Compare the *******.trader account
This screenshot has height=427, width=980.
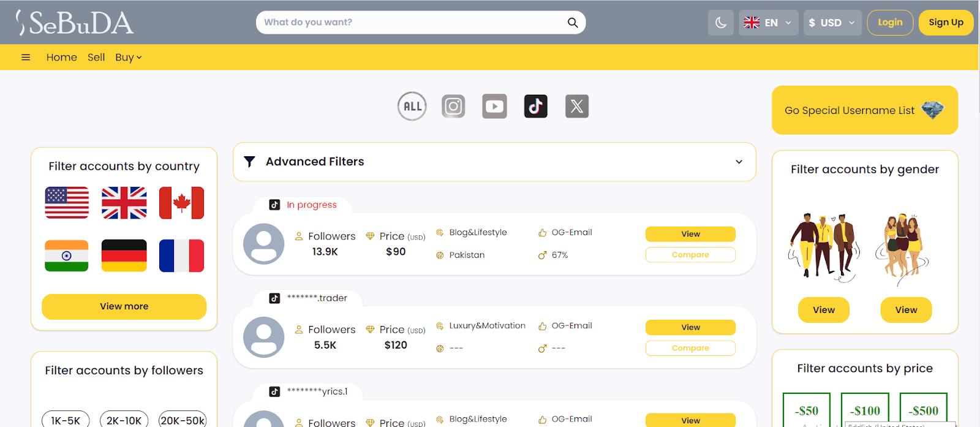[690, 348]
